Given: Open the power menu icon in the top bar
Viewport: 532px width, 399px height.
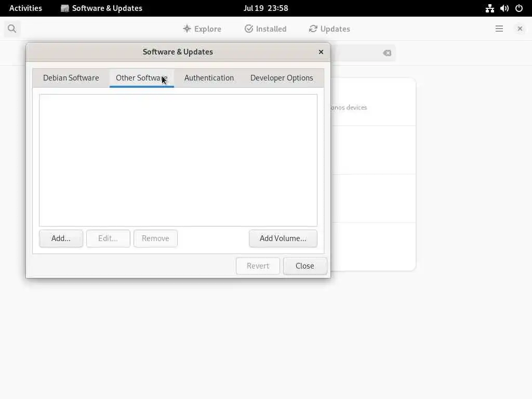Looking at the screenshot, I should tap(519, 8).
